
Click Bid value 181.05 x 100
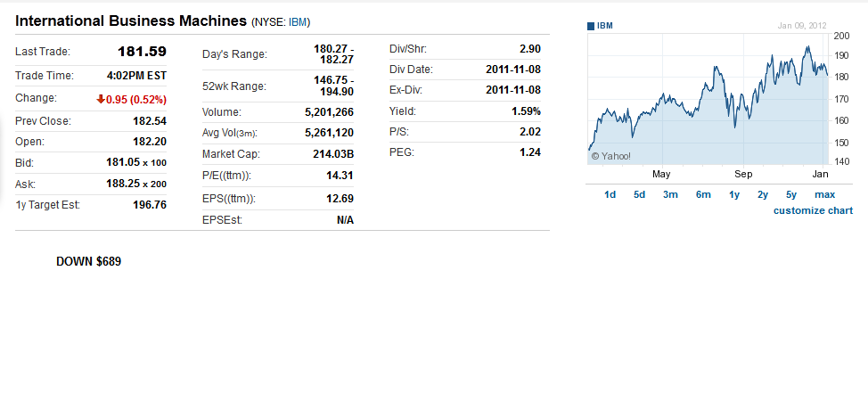point(136,163)
